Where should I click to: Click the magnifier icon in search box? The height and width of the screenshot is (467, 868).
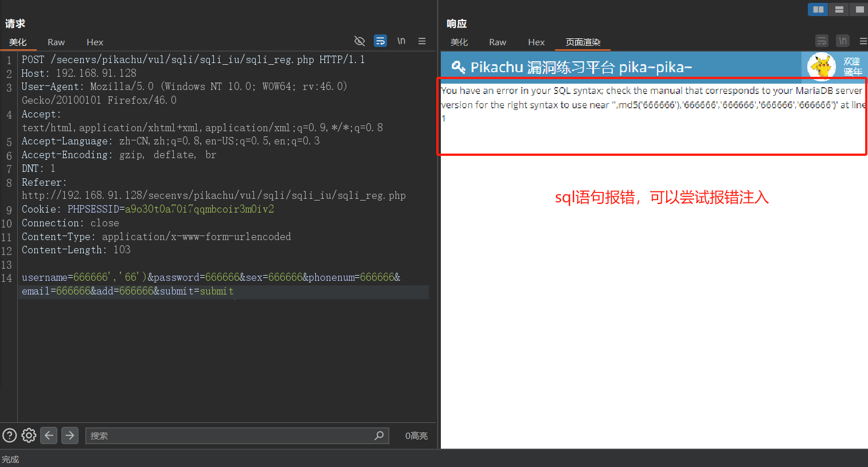coord(379,435)
